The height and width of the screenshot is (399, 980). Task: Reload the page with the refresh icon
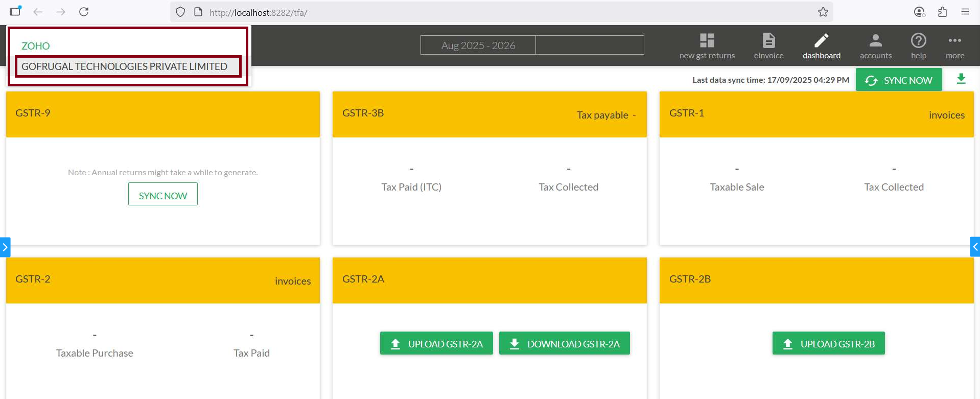coord(84,12)
